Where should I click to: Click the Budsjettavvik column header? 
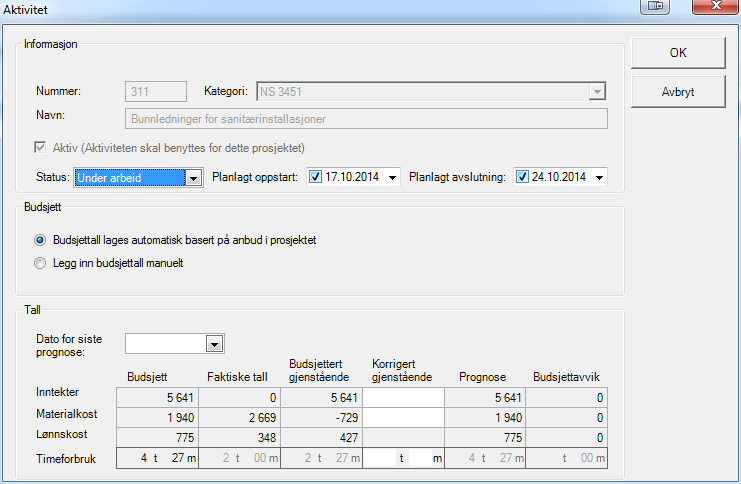[566, 377]
